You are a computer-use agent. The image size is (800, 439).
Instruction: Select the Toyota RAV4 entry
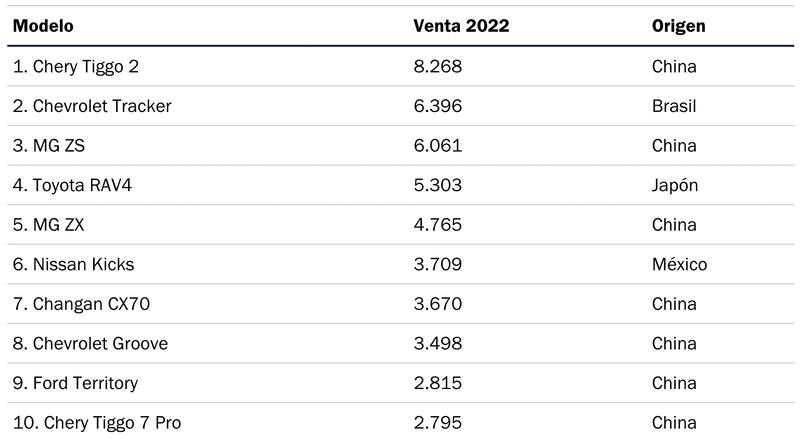(74, 185)
